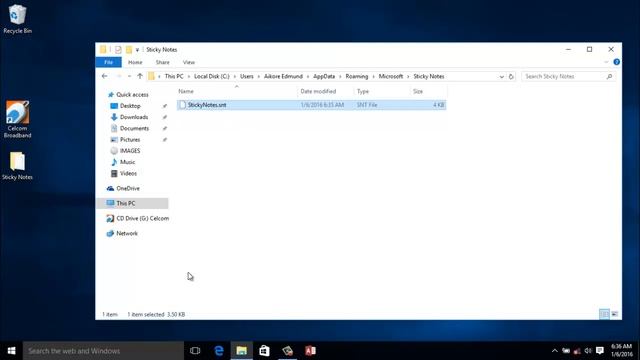Open OneDrive in the navigation pane
Image resolution: width=640 pixels, height=360 pixels.
click(x=128, y=188)
